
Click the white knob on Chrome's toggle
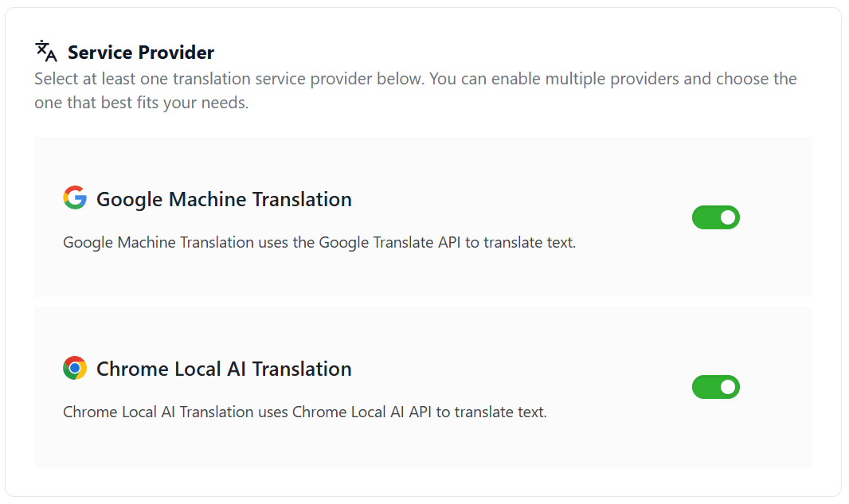[x=727, y=388]
